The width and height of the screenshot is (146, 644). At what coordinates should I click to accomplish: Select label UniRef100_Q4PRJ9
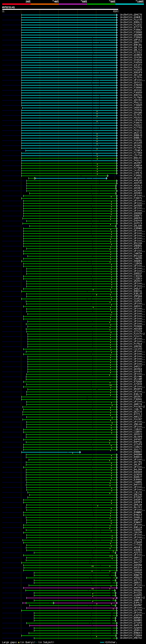131,625
